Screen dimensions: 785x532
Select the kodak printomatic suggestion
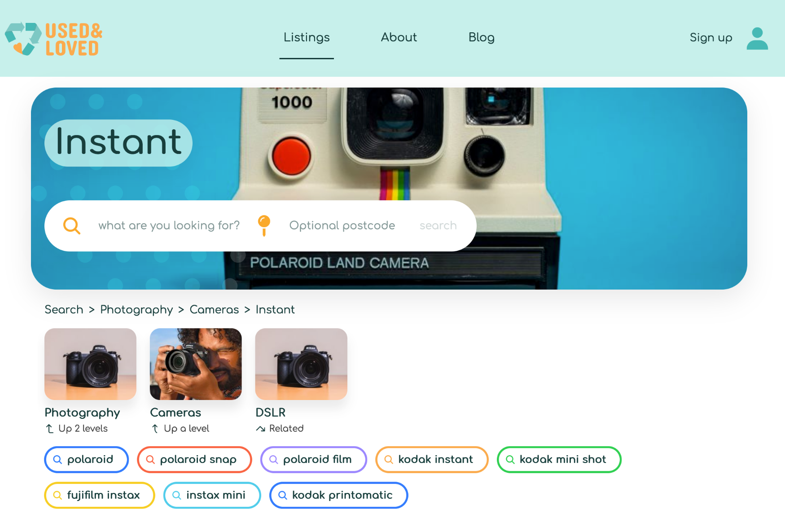point(339,495)
